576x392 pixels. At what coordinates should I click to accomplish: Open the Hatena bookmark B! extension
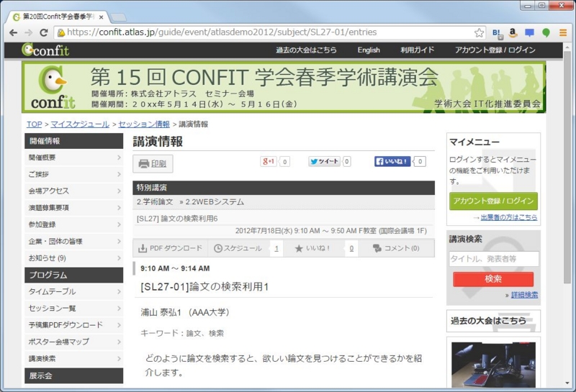click(497, 33)
